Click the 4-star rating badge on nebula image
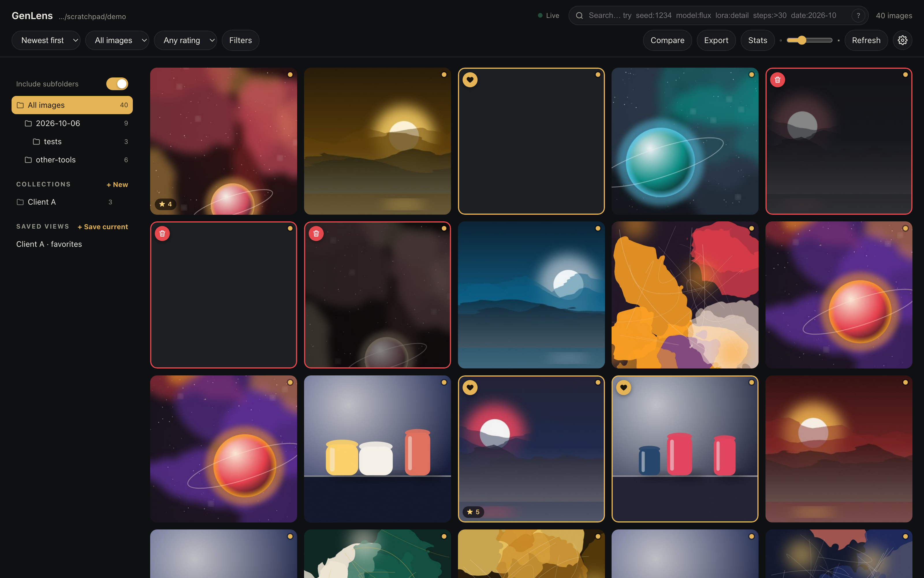The image size is (924, 578). [165, 204]
